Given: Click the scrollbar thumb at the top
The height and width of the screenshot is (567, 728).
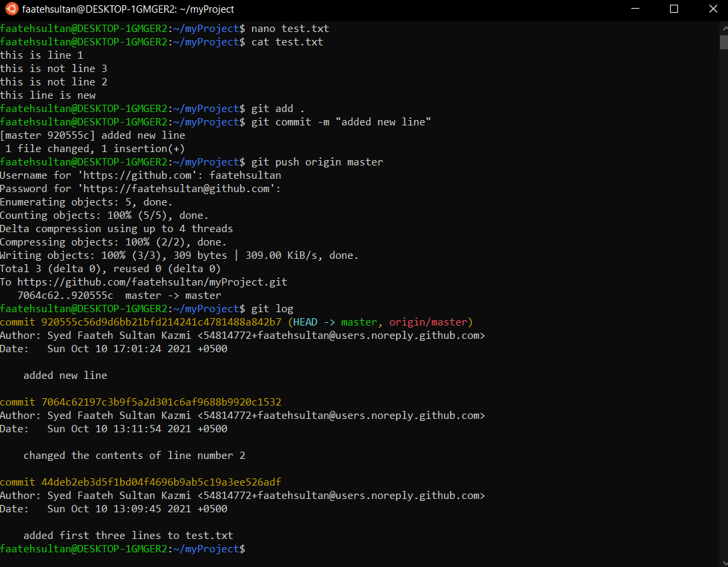Looking at the screenshot, I should pos(723,43).
